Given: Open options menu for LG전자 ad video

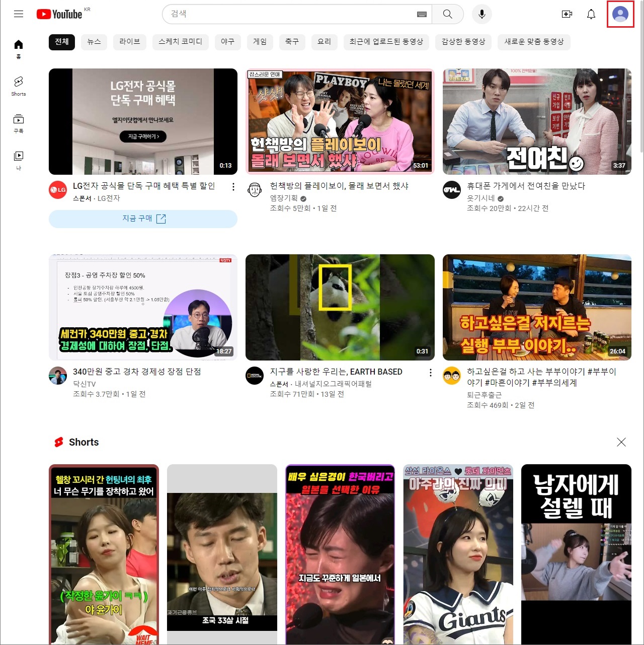Looking at the screenshot, I should coord(233,187).
